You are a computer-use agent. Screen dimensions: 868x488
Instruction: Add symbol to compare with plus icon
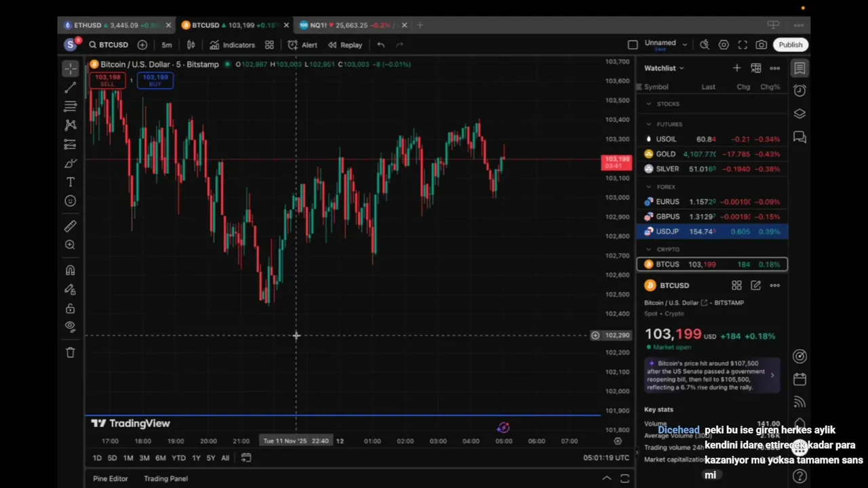[x=142, y=45]
